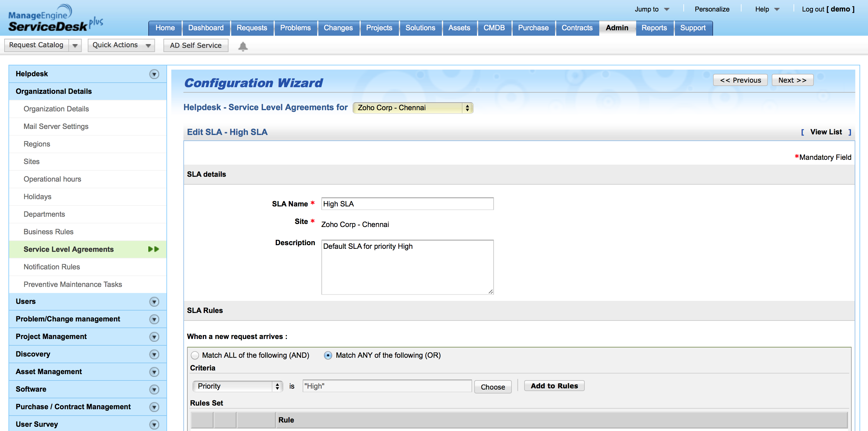This screenshot has height=431, width=868.
Task: Expand Users section circle arrow icon
Action: coord(154,301)
